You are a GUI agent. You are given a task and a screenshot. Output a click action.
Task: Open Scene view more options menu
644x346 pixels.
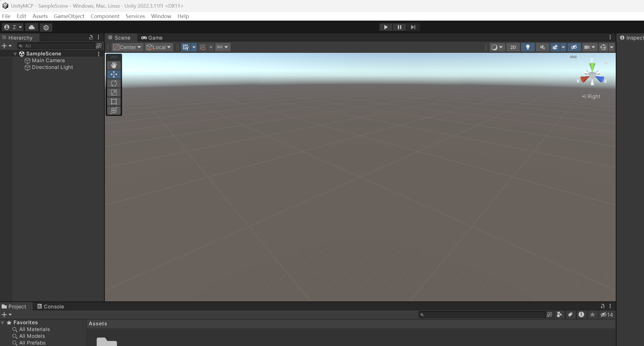610,37
